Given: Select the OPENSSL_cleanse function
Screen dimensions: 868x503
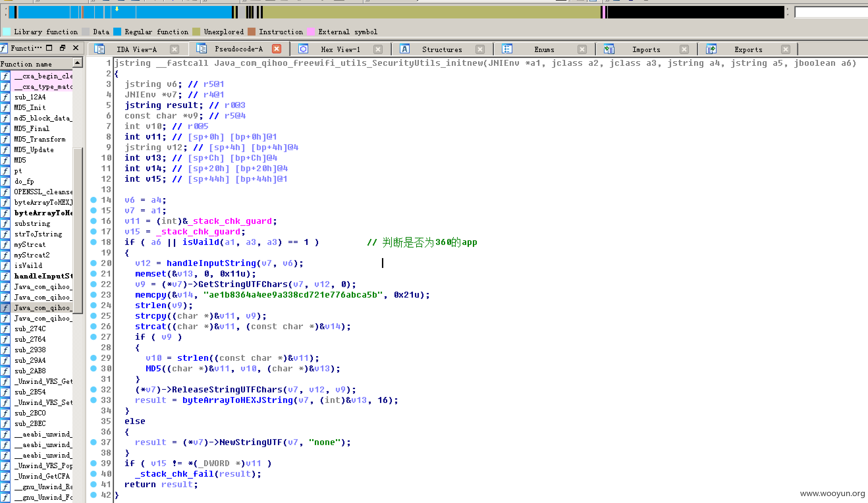Looking at the screenshot, I should click(43, 192).
